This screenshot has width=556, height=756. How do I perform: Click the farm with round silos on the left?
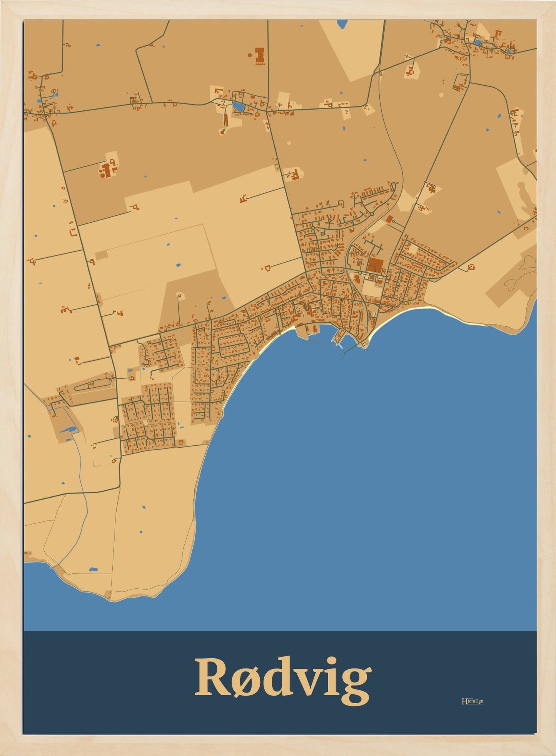(x=105, y=170)
